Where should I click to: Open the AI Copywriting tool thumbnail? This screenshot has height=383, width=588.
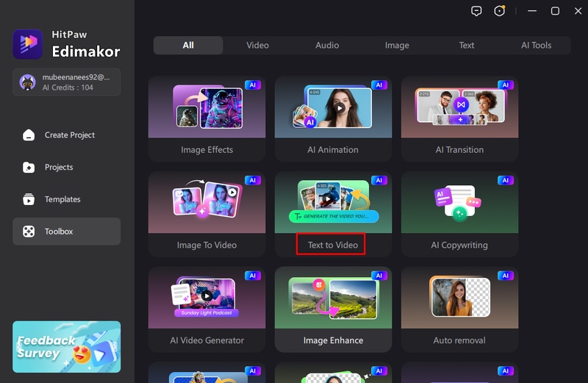click(460, 202)
